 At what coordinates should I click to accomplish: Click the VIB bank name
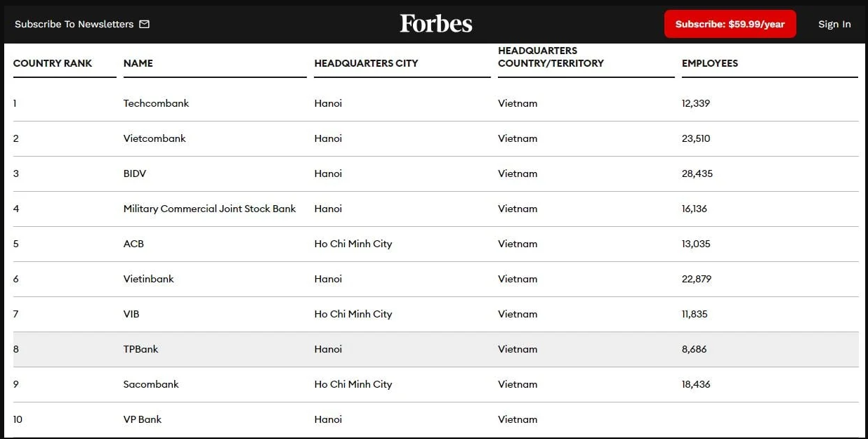(131, 314)
